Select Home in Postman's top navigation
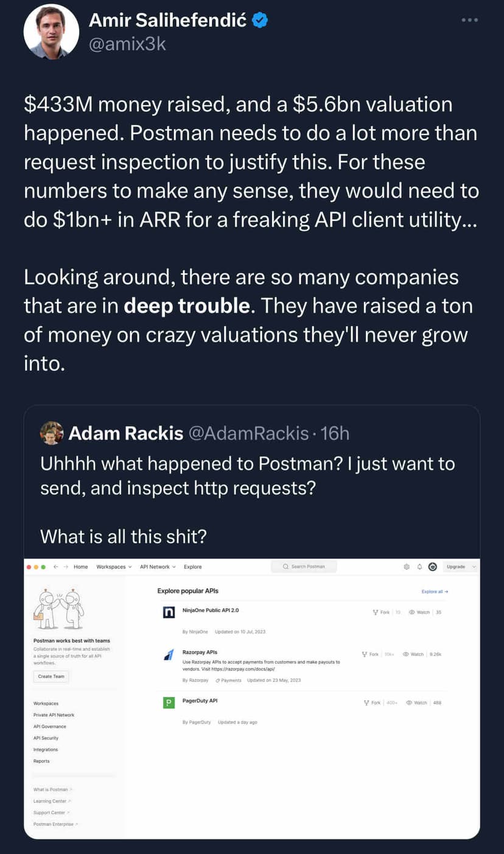Image resolution: width=504 pixels, height=854 pixels. pyautogui.click(x=81, y=567)
